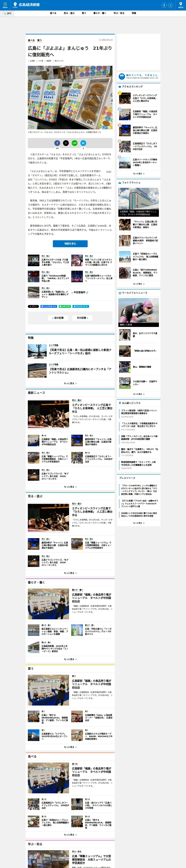186x868 pixels.
Task: Expand もっと見る under the 買う section
Action: pyautogui.click(x=70, y=747)
